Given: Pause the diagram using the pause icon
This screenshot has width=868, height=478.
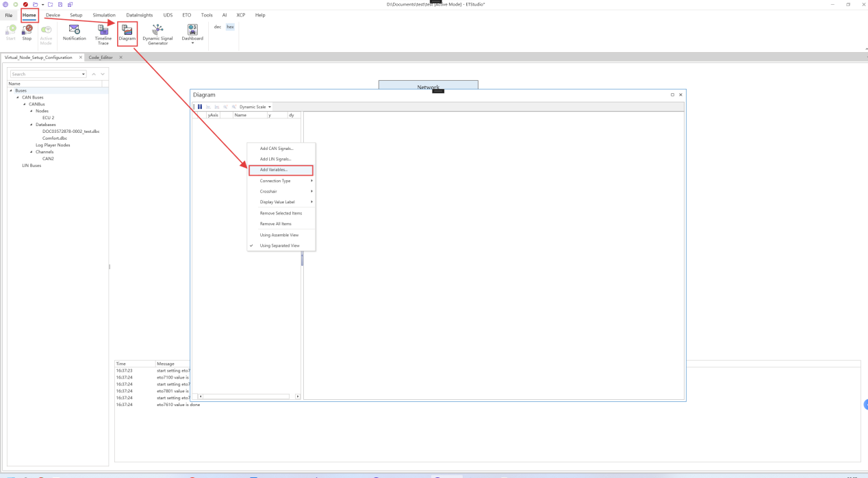Looking at the screenshot, I should coord(200,107).
